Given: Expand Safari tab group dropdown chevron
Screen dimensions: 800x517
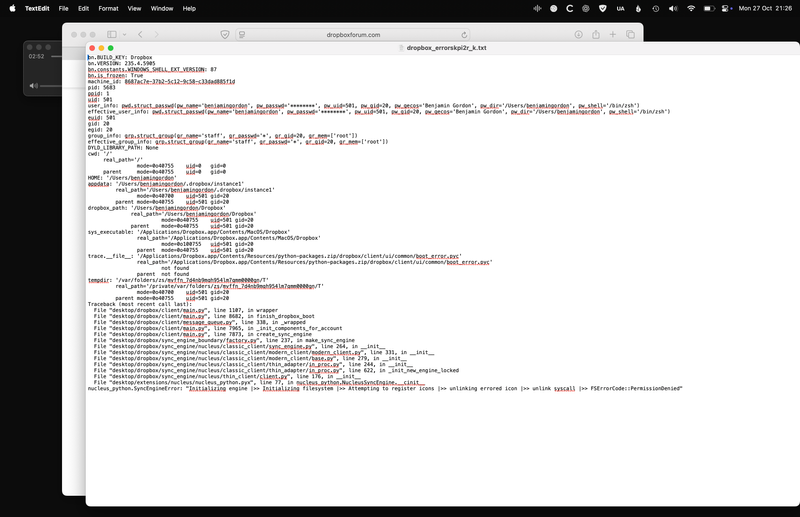Looking at the screenshot, I should 124,35.
